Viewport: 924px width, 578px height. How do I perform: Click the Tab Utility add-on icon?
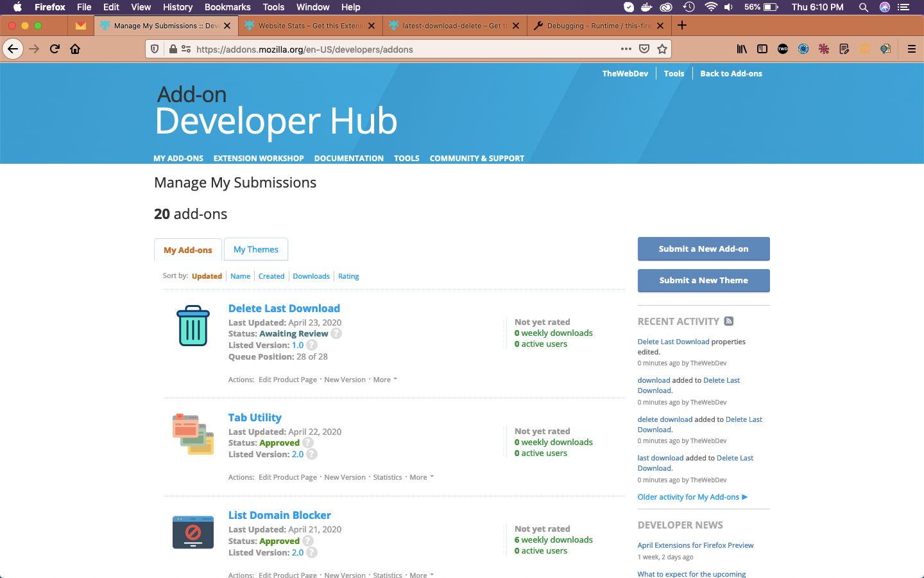193,434
